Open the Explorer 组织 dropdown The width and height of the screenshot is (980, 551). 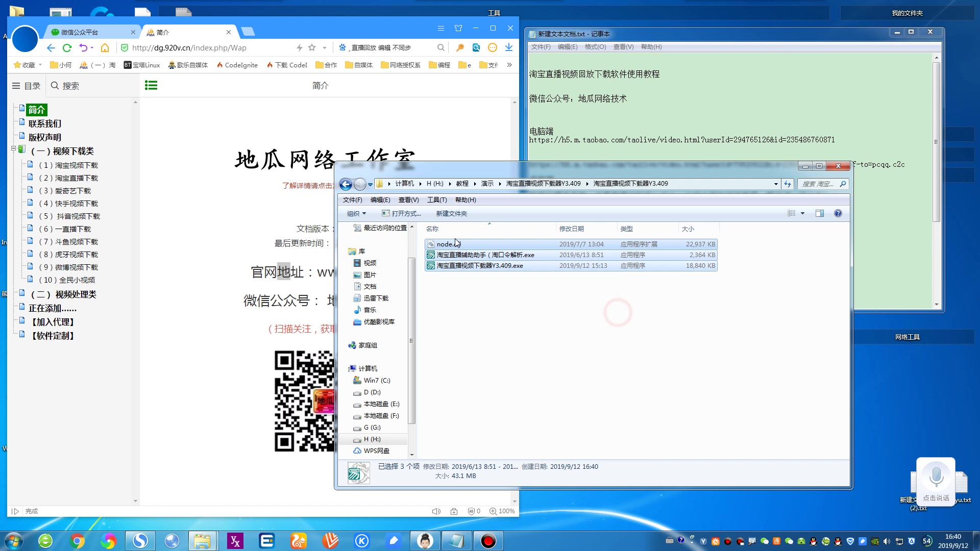pos(356,214)
